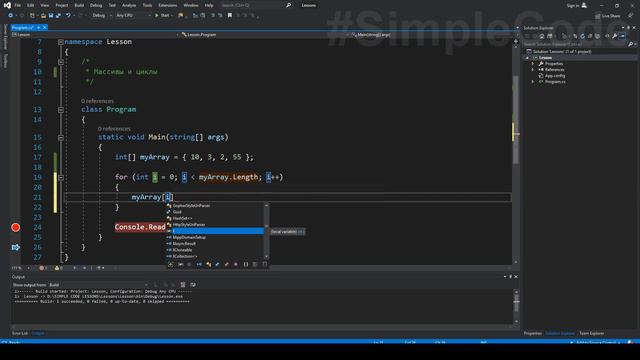Toggle the first IntelliSense filter icon
Viewport: 640px width, 360px height.
[x=171, y=264]
